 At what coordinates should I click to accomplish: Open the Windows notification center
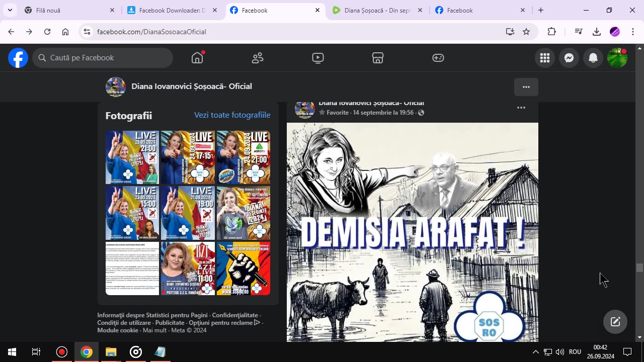tap(628, 352)
